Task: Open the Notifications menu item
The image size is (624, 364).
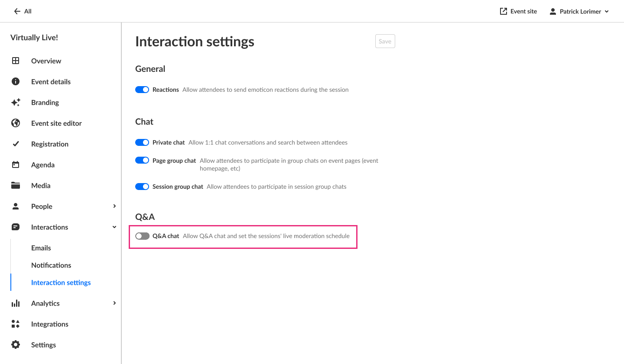Action: (x=51, y=265)
